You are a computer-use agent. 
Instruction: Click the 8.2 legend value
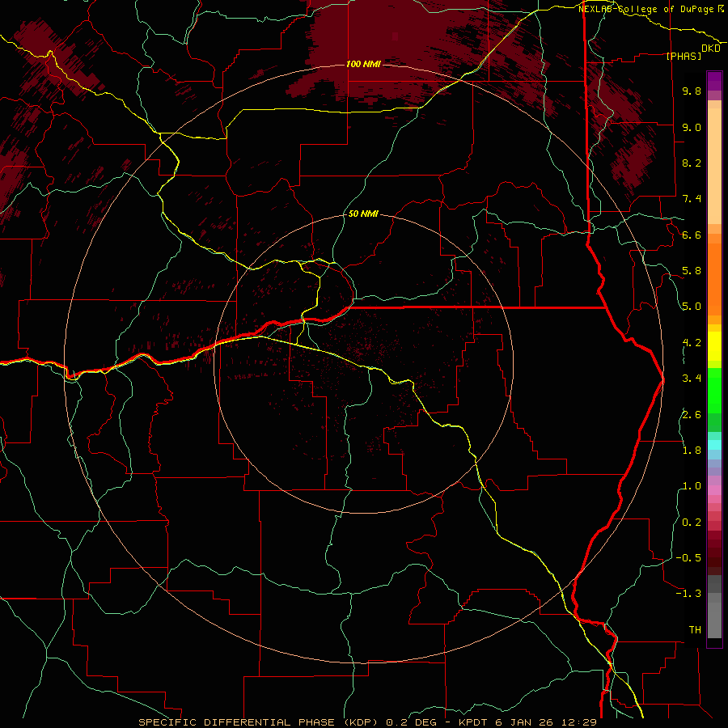click(x=692, y=163)
